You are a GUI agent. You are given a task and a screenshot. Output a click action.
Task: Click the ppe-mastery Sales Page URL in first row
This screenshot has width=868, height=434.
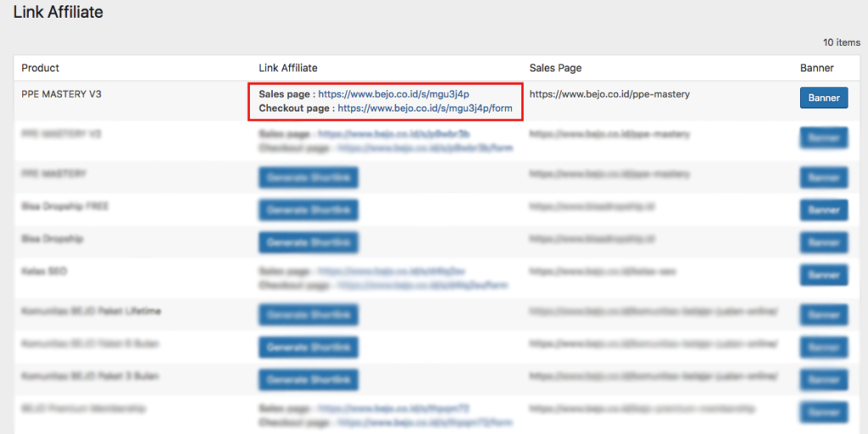point(609,94)
